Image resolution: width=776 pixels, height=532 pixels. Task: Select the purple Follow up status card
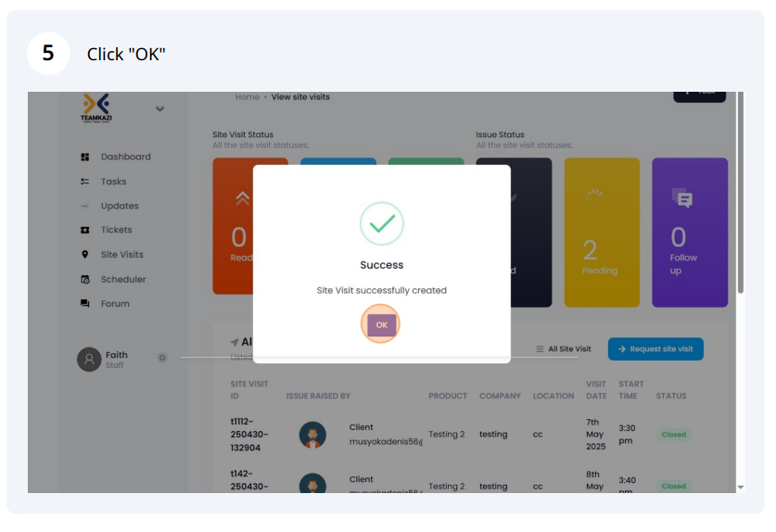pos(690,233)
